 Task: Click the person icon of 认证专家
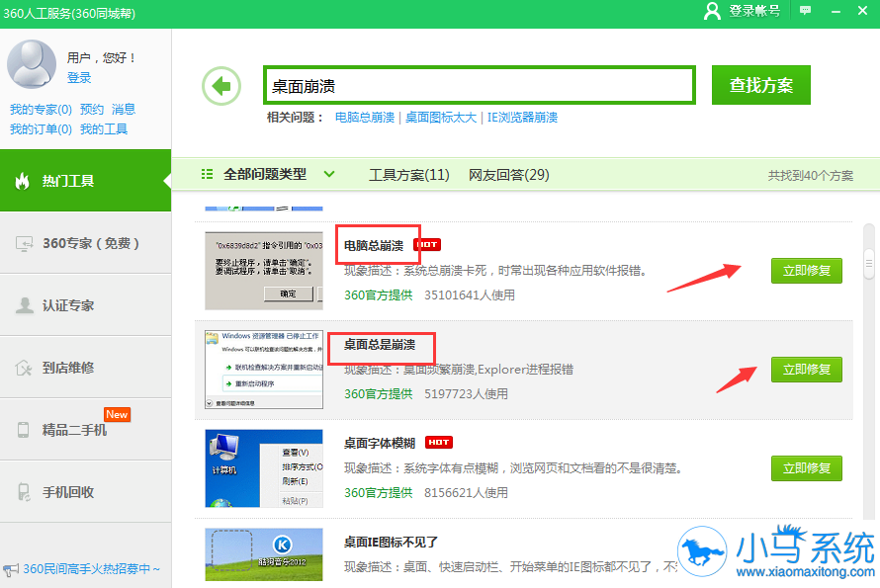tap(24, 305)
